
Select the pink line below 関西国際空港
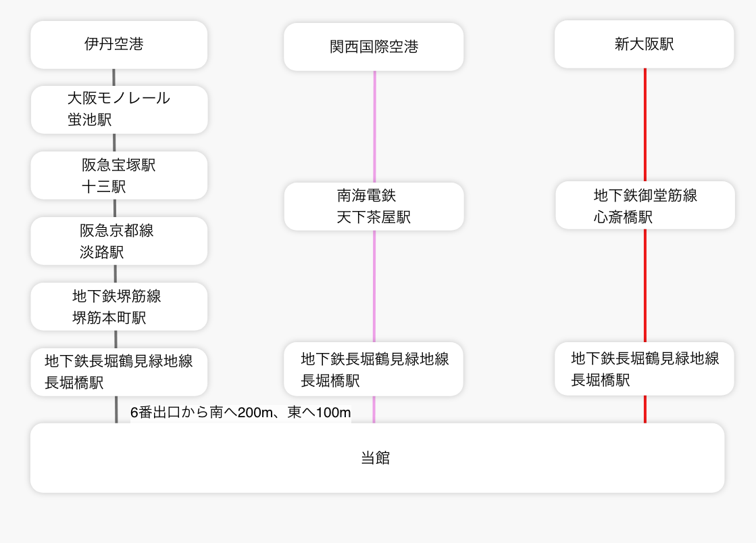point(374,126)
